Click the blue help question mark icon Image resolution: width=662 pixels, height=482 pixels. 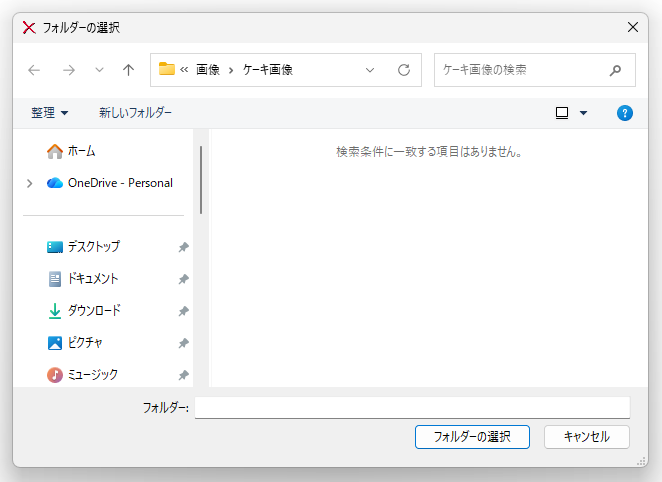tap(625, 113)
